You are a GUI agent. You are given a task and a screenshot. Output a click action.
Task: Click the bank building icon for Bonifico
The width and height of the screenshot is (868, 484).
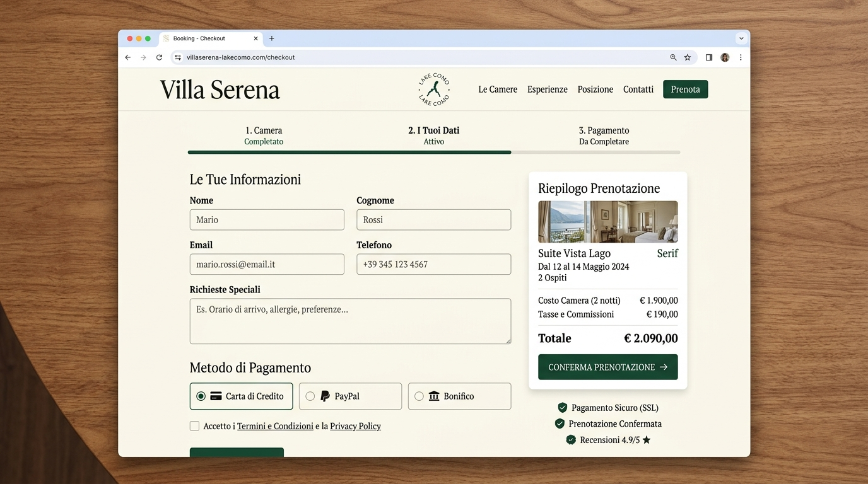(x=434, y=396)
